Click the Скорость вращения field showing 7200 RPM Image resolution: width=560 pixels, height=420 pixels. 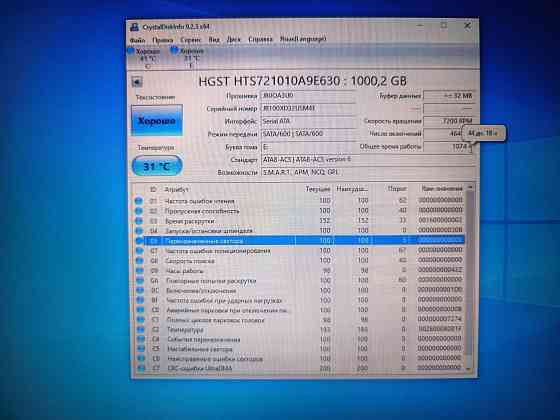pos(449,121)
